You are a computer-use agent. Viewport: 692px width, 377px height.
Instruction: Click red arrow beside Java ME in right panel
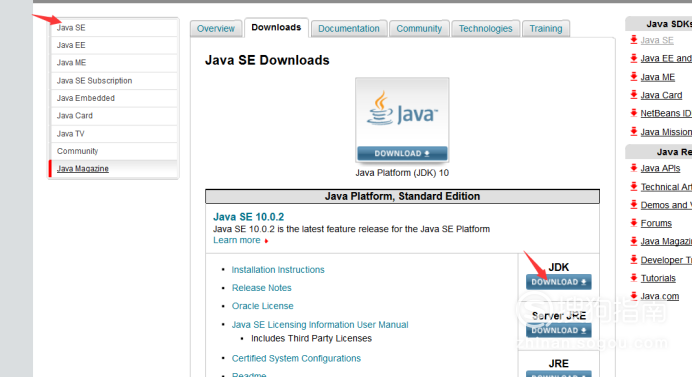(x=634, y=76)
